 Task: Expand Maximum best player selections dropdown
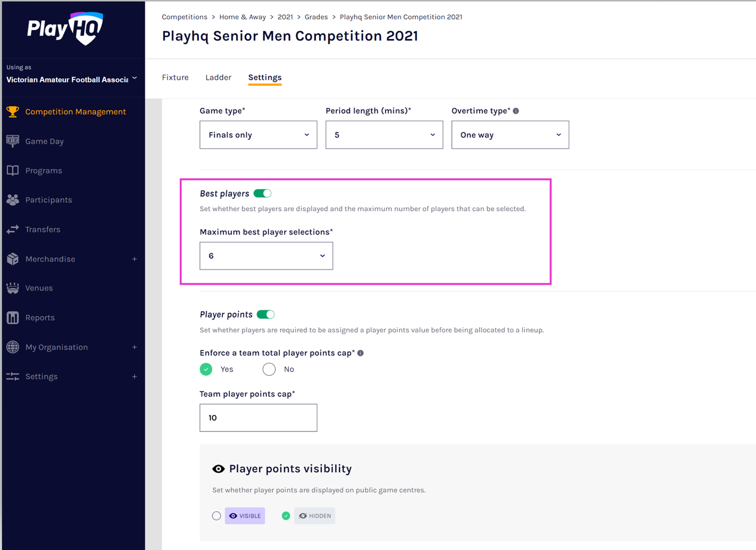tap(266, 256)
